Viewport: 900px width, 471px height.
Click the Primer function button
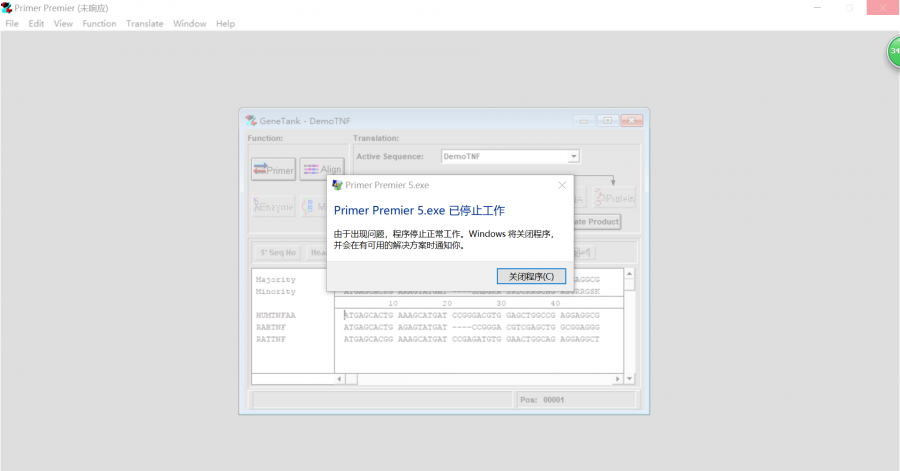(x=273, y=170)
